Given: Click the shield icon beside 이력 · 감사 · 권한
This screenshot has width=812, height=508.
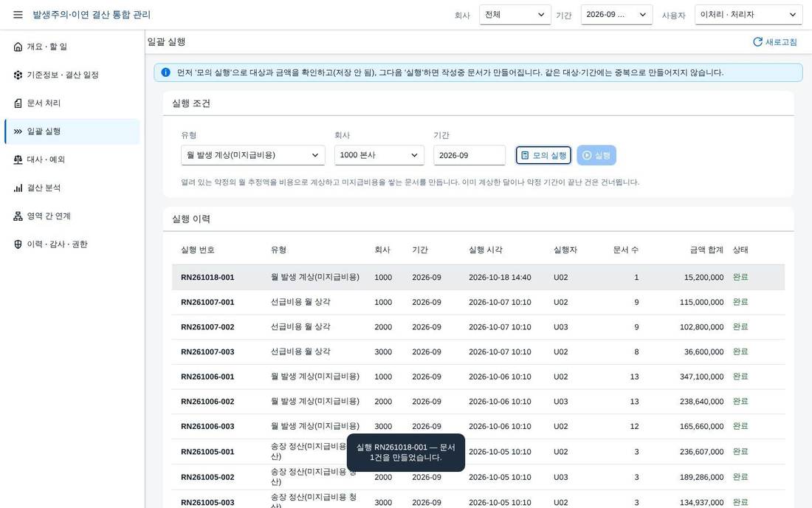Looking at the screenshot, I should (x=18, y=244).
